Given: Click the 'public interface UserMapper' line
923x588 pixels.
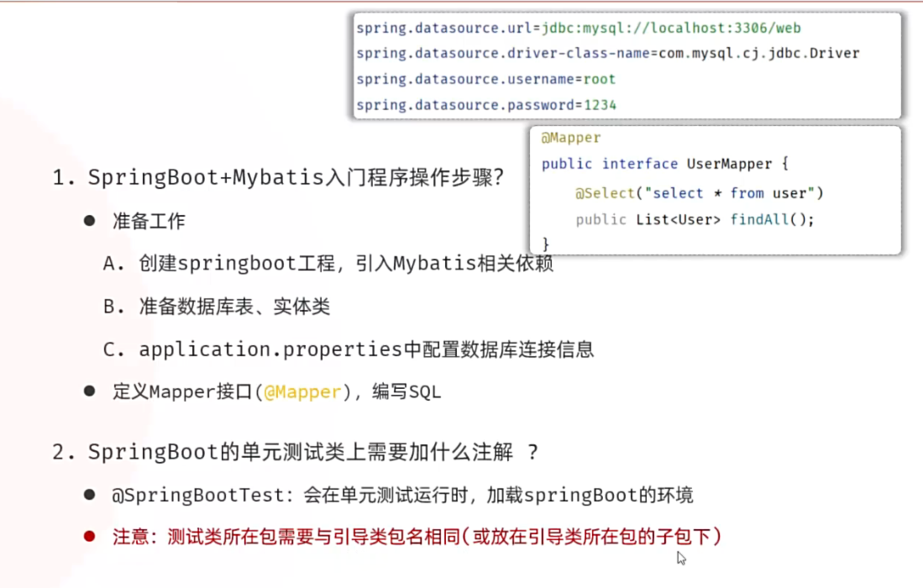Looking at the screenshot, I should pyautogui.click(x=665, y=164).
